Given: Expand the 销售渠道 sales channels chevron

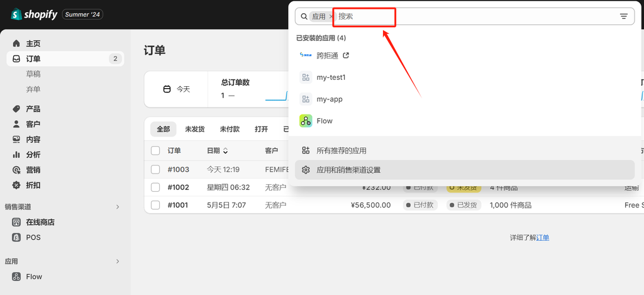Looking at the screenshot, I should tap(118, 207).
